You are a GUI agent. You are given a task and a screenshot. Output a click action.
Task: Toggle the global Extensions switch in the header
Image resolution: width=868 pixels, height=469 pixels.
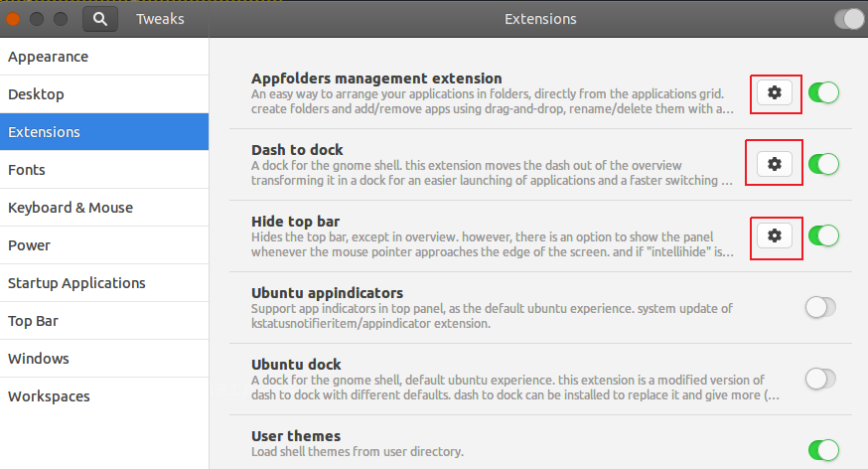849,20
